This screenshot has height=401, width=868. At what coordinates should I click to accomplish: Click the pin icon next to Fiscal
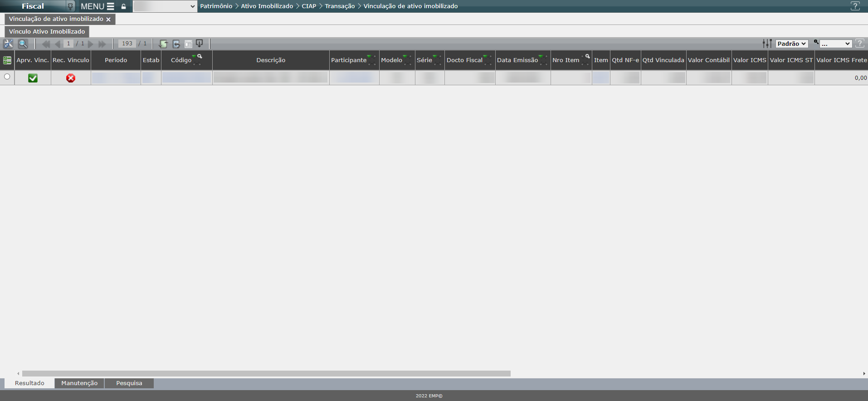click(70, 6)
